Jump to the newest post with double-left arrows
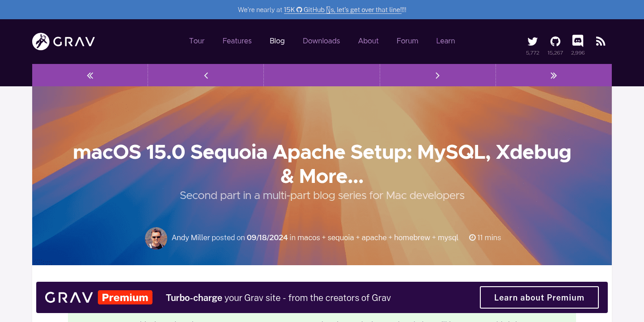Viewport: 644px width, 322px height. [89, 75]
